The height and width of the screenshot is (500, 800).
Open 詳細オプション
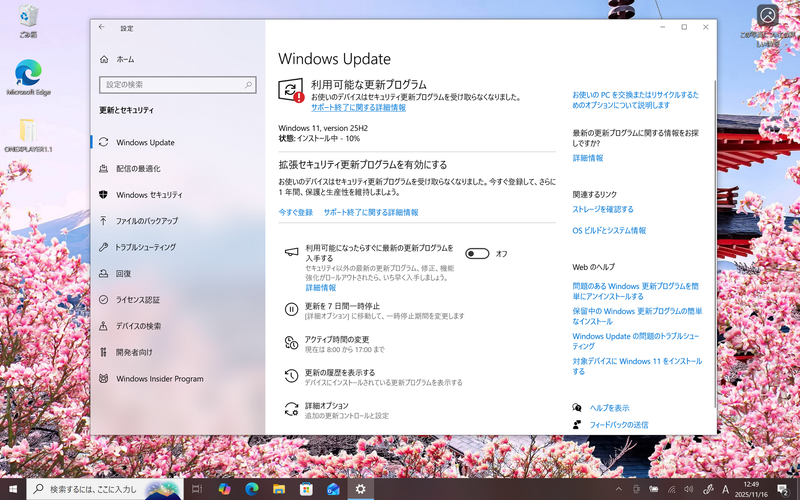point(327,406)
